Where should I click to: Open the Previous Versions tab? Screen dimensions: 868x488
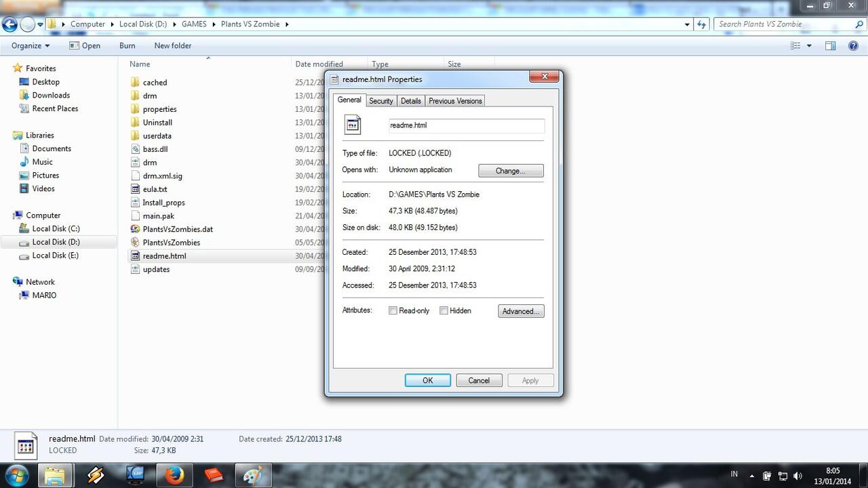(454, 100)
